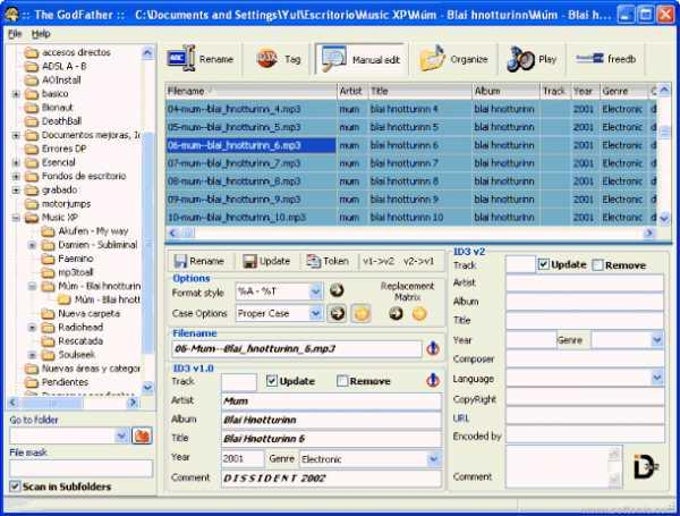
Task: Sort by Filename column header
Action: click(x=252, y=91)
